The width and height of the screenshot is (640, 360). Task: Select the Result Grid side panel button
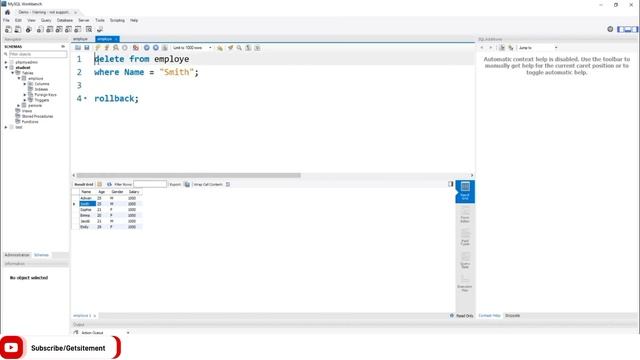tap(465, 191)
